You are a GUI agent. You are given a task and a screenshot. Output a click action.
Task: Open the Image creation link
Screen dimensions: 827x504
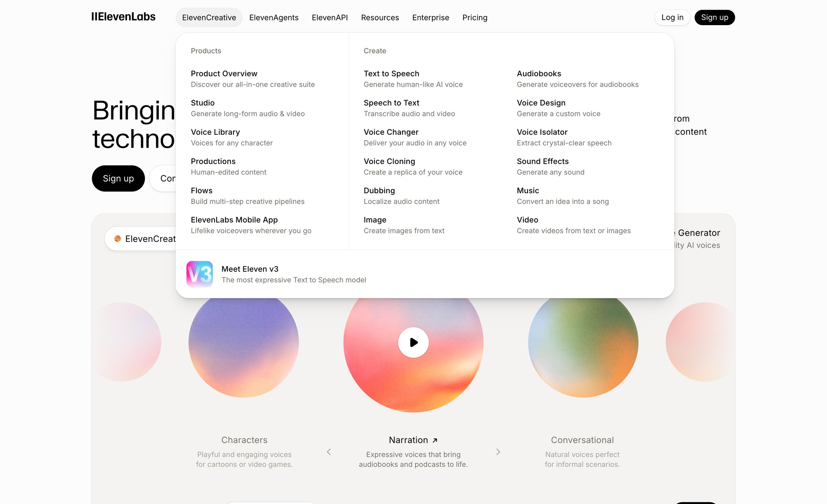[x=404, y=225]
